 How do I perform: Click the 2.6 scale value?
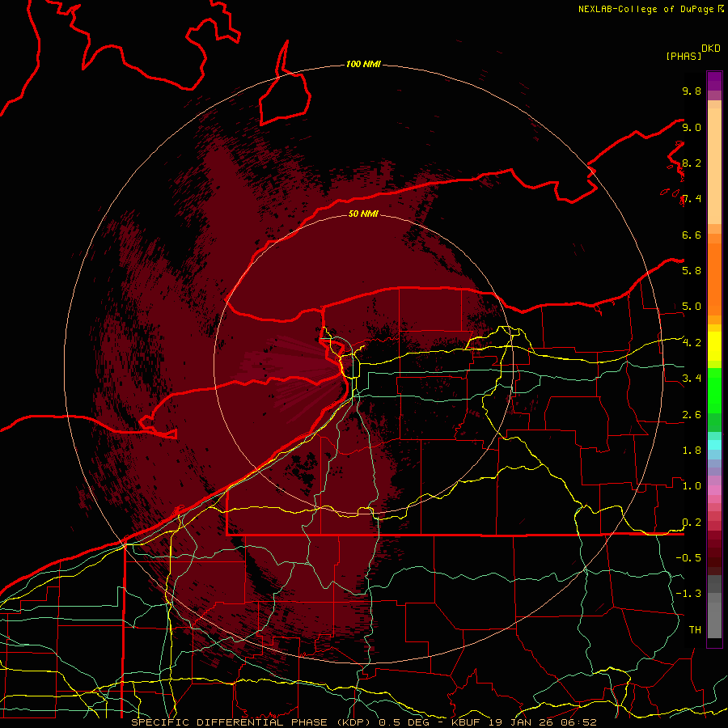(x=692, y=415)
